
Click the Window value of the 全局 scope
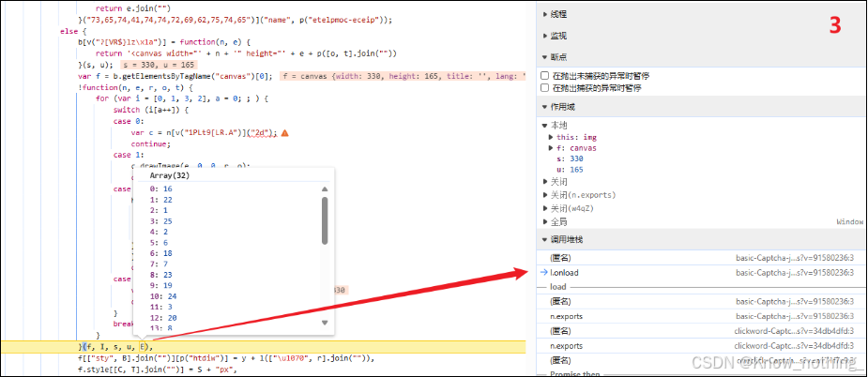pyautogui.click(x=850, y=222)
